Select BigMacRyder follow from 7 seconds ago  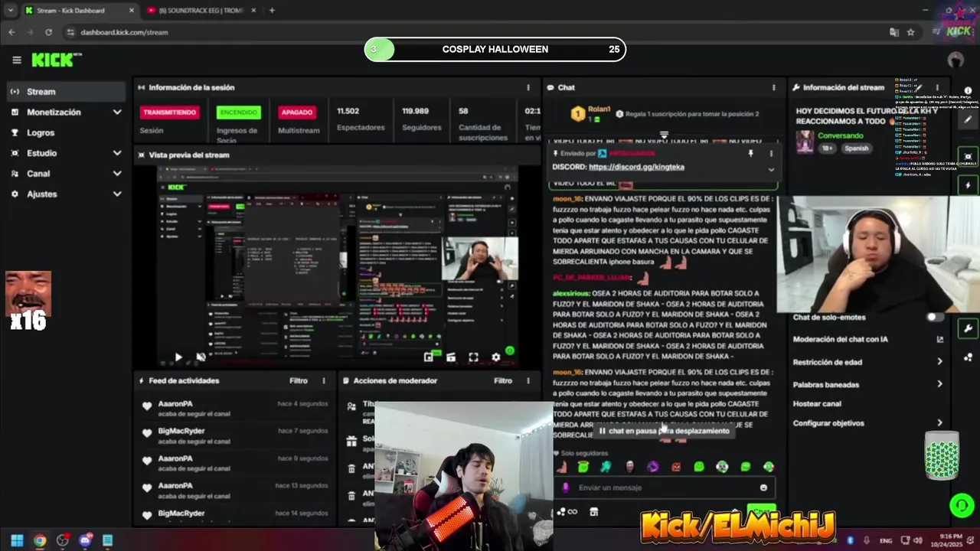(x=234, y=435)
